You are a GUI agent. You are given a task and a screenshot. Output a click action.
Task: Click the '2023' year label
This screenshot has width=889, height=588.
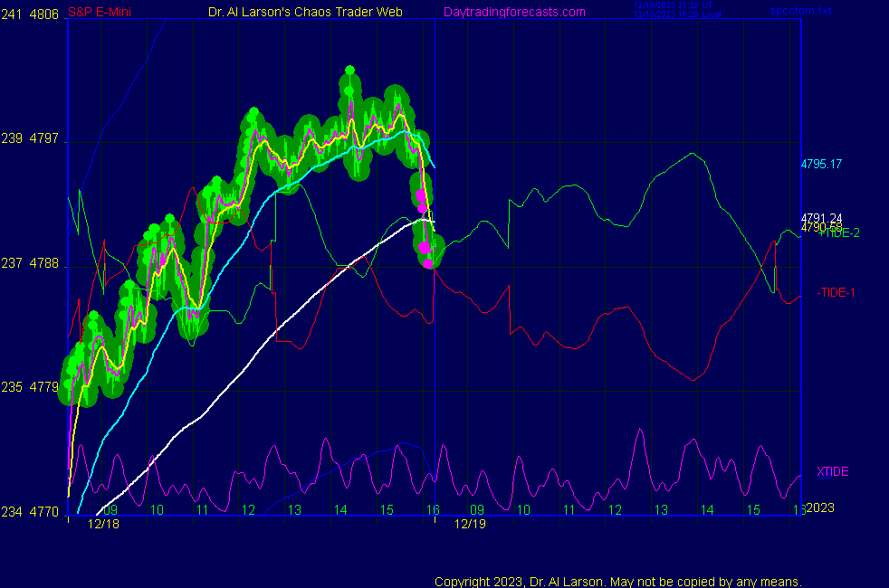tap(820, 507)
